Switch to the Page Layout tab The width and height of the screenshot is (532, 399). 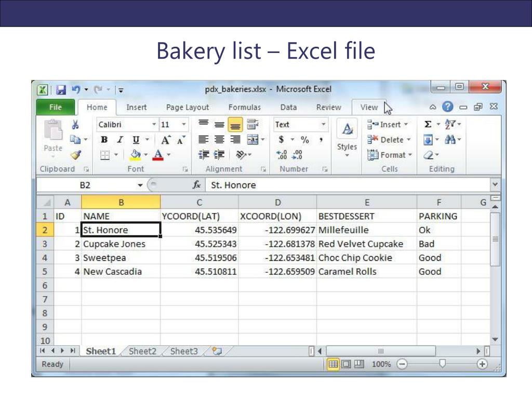[187, 107]
